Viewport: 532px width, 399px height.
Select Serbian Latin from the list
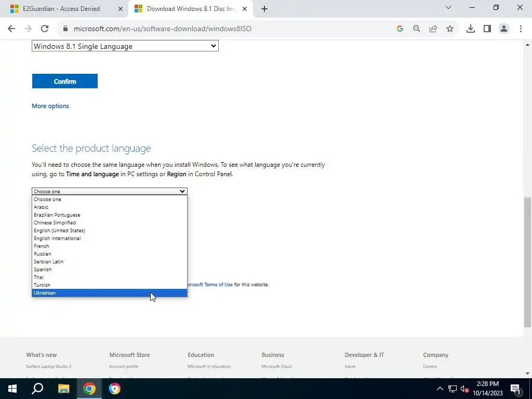point(109,262)
